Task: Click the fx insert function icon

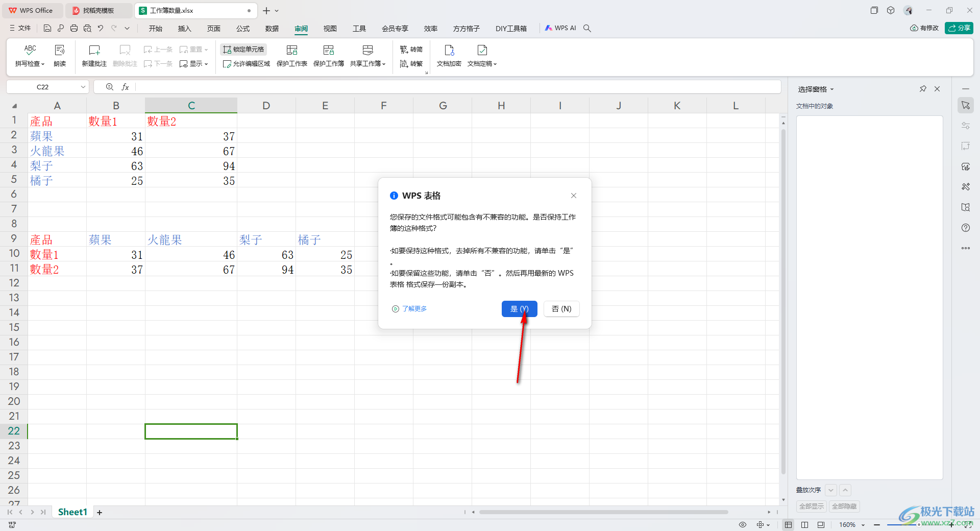Action: click(125, 87)
